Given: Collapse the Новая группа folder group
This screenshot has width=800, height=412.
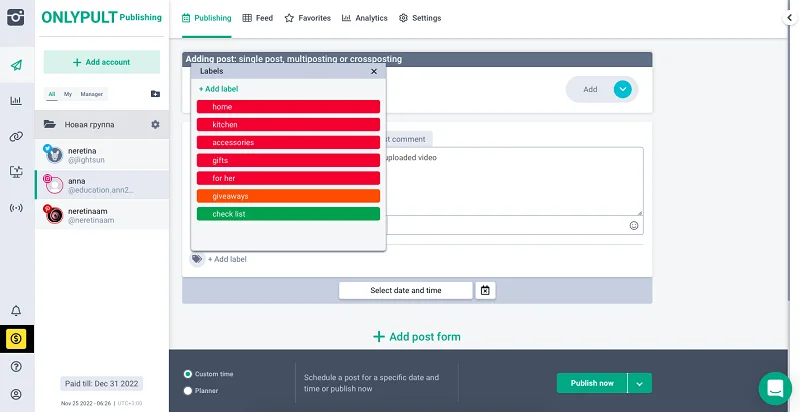Looking at the screenshot, I should 49,125.
